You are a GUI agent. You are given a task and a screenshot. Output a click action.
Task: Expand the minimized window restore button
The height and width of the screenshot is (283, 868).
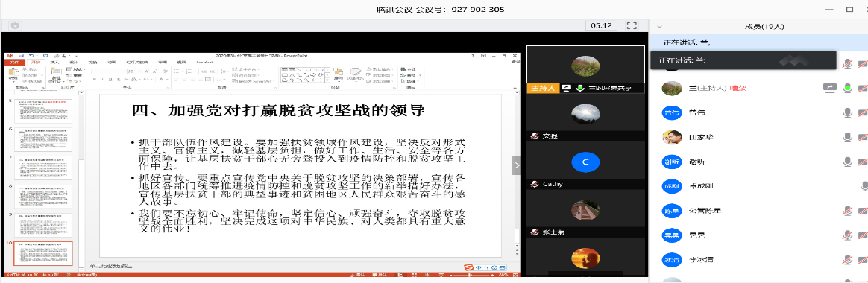coord(850,10)
